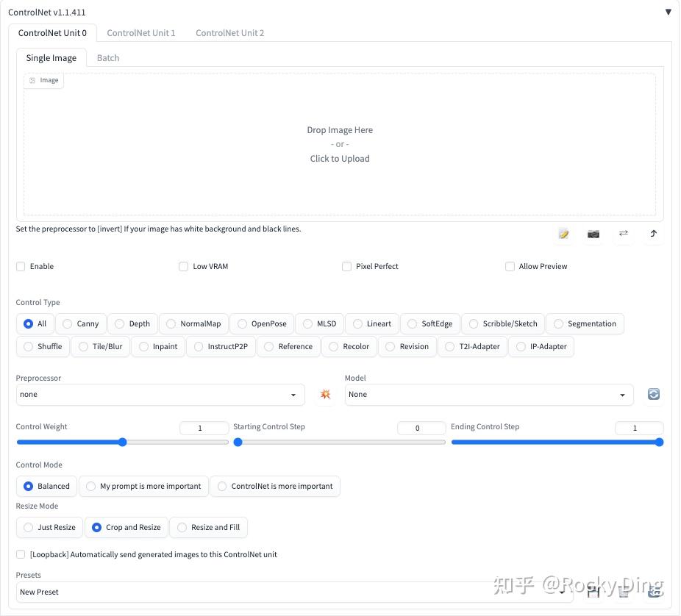Click to Upload an image
Image resolution: width=681 pixels, height=616 pixels.
tap(339, 158)
